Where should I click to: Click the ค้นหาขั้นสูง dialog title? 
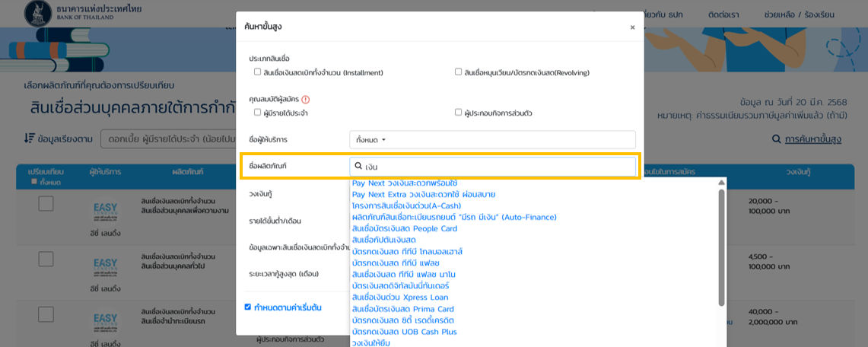[x=263, y=27]
